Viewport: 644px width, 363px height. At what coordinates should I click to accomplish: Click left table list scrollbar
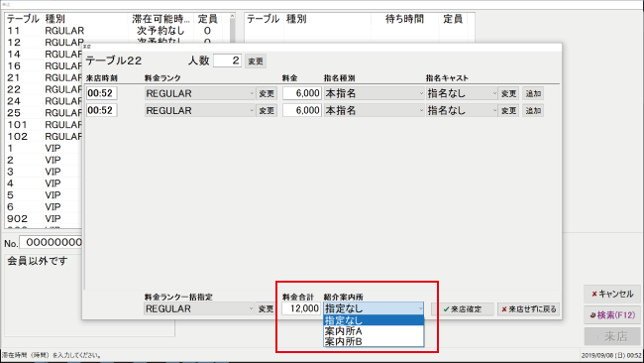[232, 29]
